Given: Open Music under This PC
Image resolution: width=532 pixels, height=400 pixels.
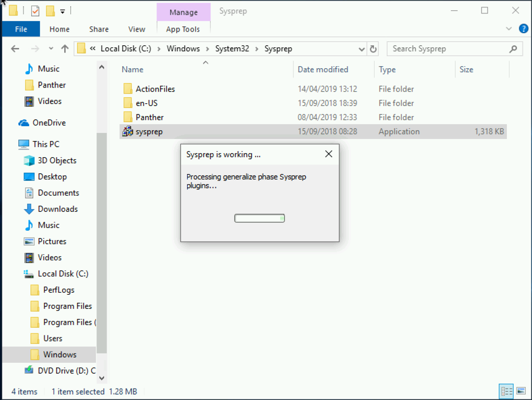Looking at the screenshot, I should point(49,225).
